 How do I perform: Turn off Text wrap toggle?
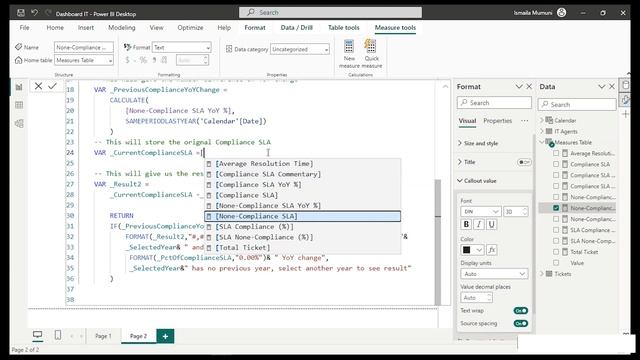(x=521, y=311)
